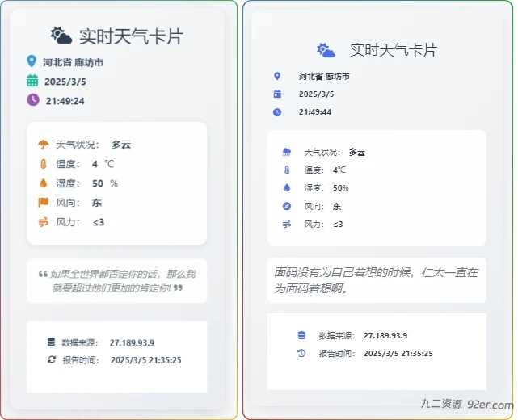Click the blue location pin in left card
This screenshot has width=518, height=420.
pyautogui.click(x=31, y=61)
